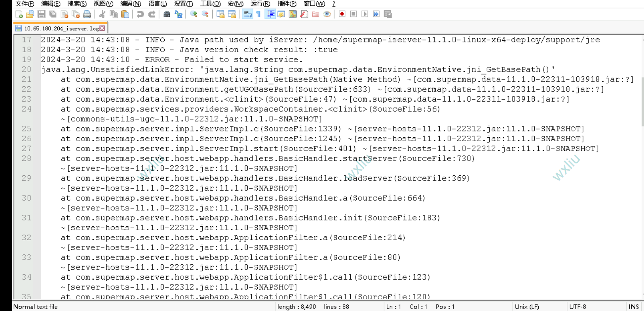The height and width of the screenshot is (311, 644).
Task: Show all characters with the pilcrow icon
Action: (258, 14)
